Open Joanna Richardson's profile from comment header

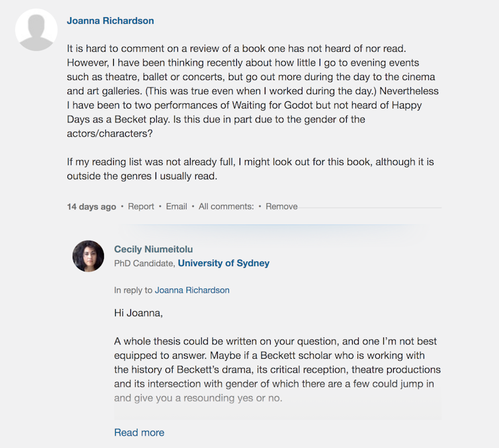click(x=111, y=21)
